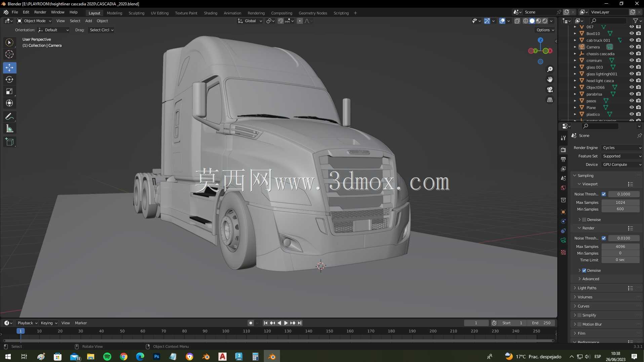Open the Texture properties tab

point(563,252)
